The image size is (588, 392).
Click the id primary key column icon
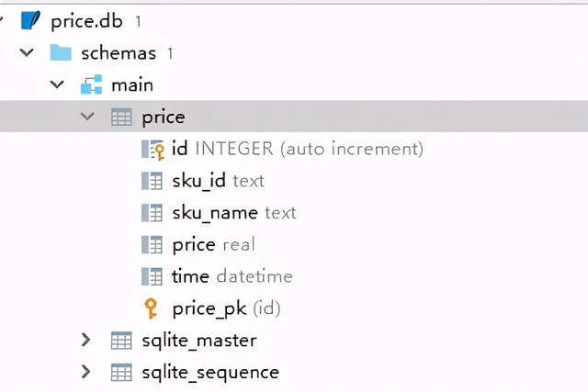[153, 149]
